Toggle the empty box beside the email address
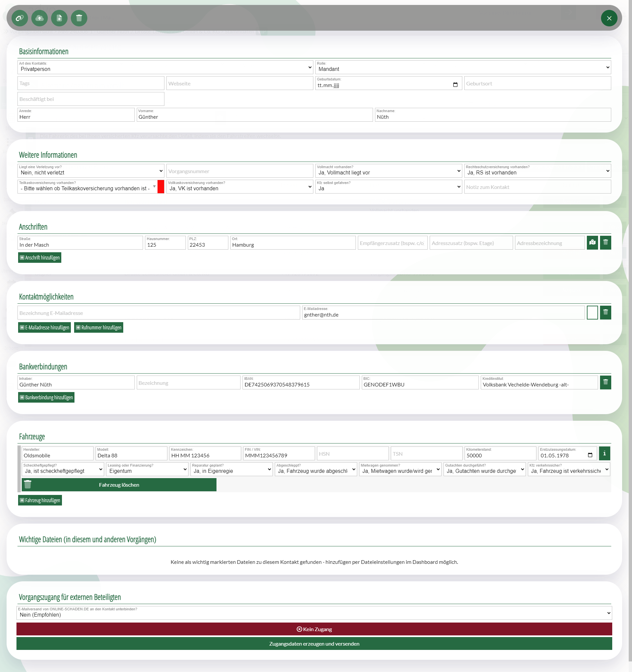The width and height of the screenshot is (632, 672). pos(592,312)
